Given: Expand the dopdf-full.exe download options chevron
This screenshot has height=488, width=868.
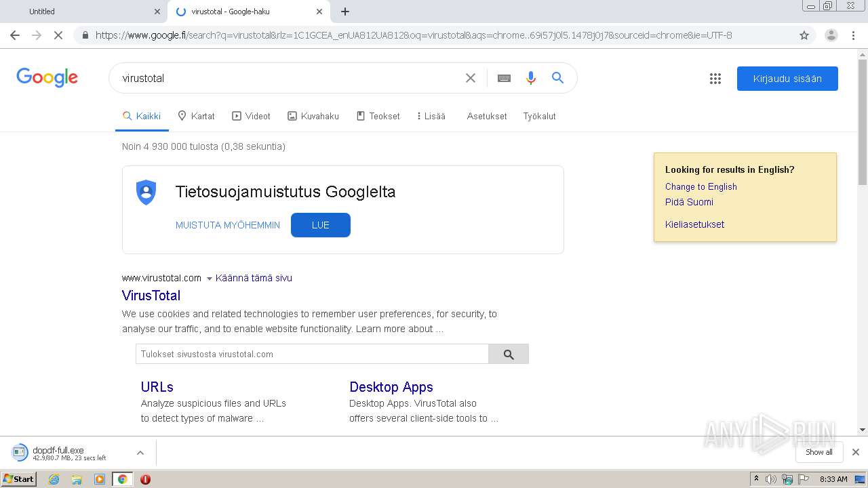Looking at the screenshot, I should click(140, 453).
